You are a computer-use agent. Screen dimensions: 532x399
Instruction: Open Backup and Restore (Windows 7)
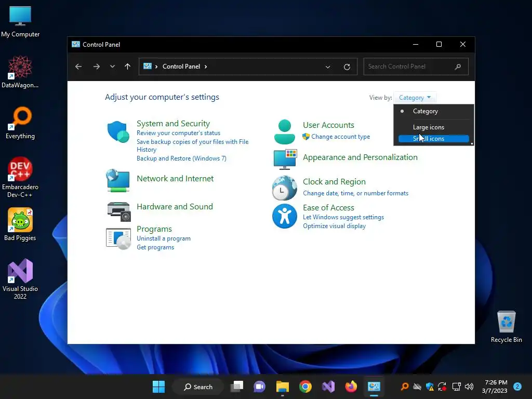[181, 158]
